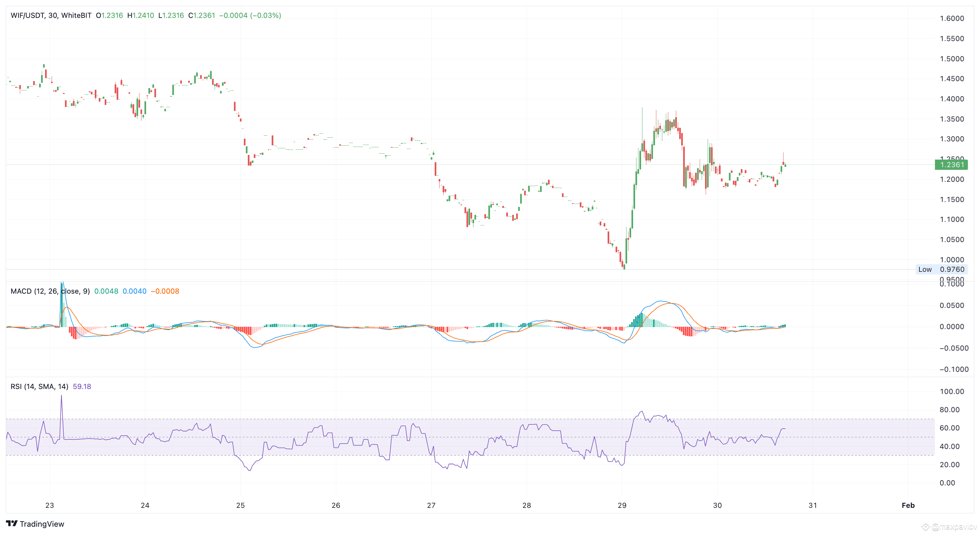Screen dimensions: 980x534
Task: Click date 29 on the time axis
Action: coord(622,506)
